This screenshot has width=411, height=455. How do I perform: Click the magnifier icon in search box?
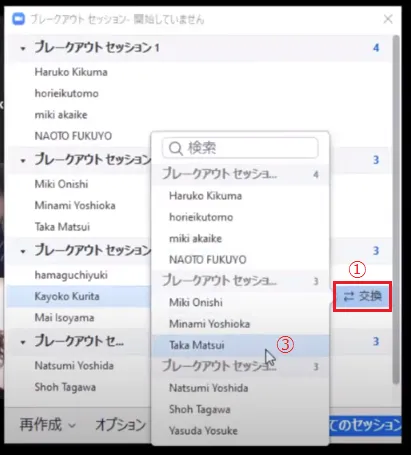coord(176,148)
